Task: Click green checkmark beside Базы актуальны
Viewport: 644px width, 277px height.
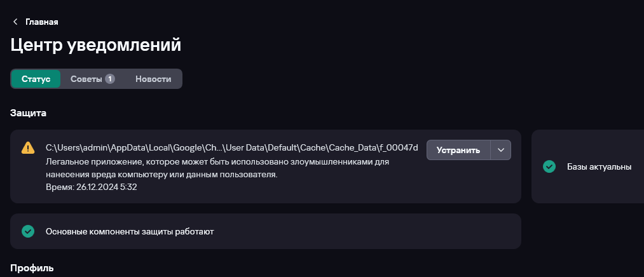Action: tap(549, 166)
